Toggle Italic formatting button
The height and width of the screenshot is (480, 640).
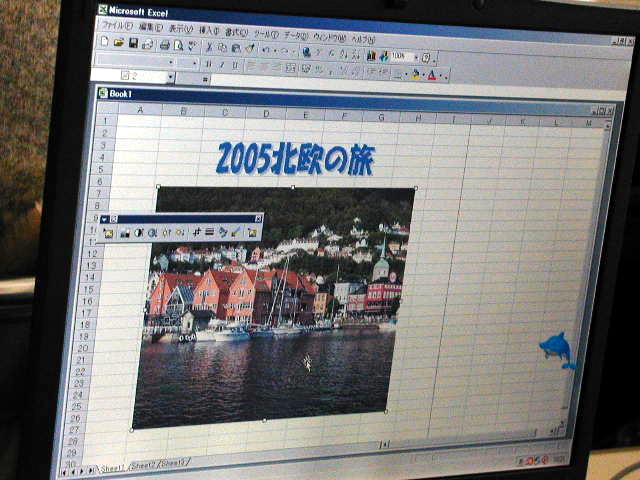pos(222,64)
